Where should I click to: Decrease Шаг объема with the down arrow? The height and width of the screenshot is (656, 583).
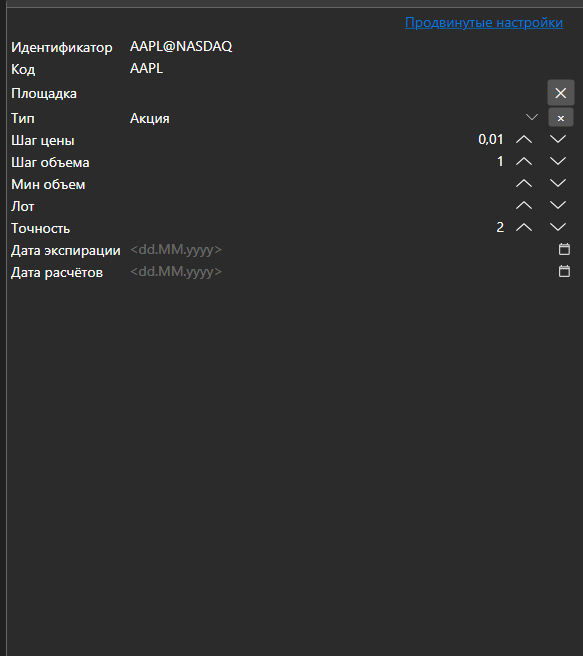(x=557, y=161)
